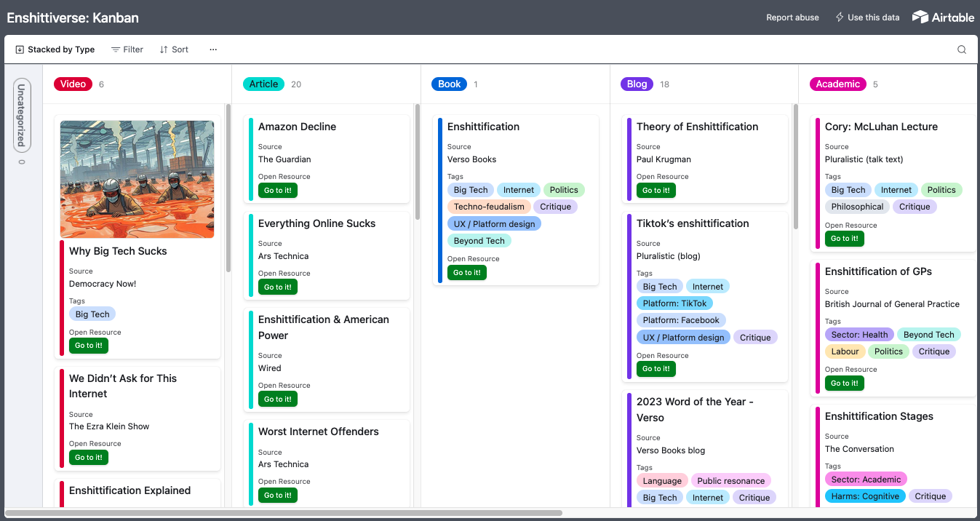
Task: Open the Filter options
Action: coord(127,49)
